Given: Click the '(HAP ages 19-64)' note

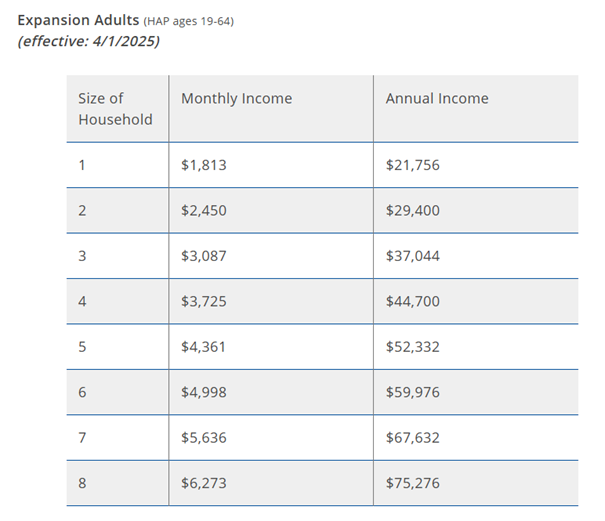Looking at the screenshot, I should tap(189, 21).
